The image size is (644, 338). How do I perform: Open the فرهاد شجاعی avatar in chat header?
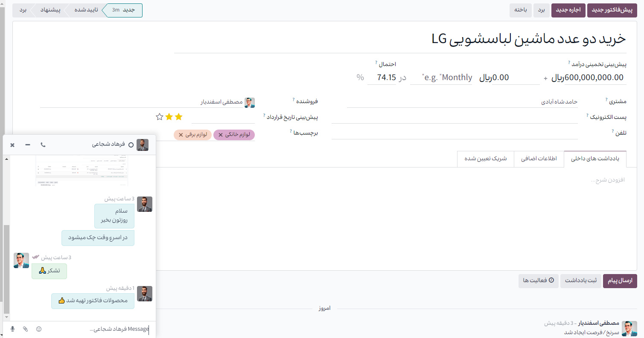(x=143, y=145)
